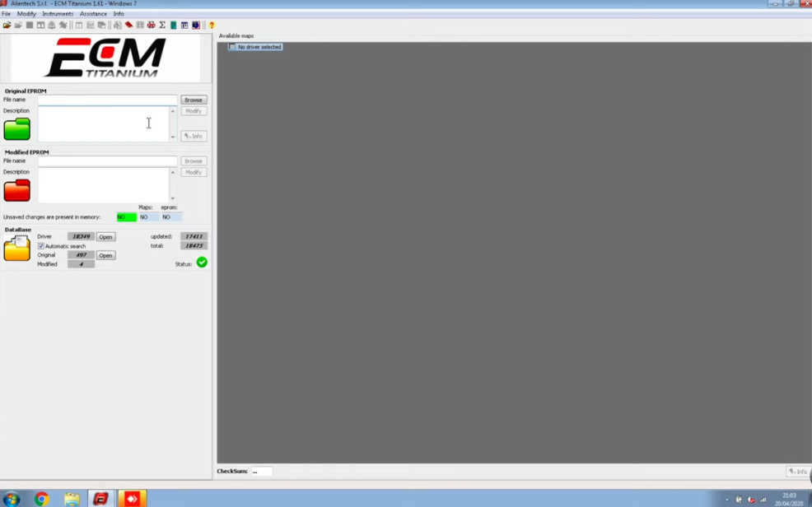
Task: Click the Modified EPROM Description box
Action: pos(104,185)
